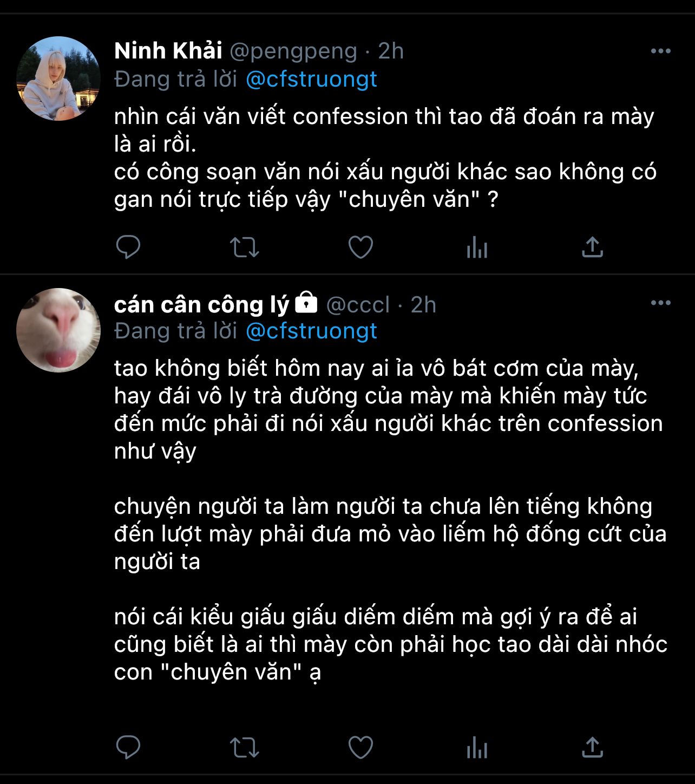Open Ninh Khải's profile picture

tap(58, 79)
